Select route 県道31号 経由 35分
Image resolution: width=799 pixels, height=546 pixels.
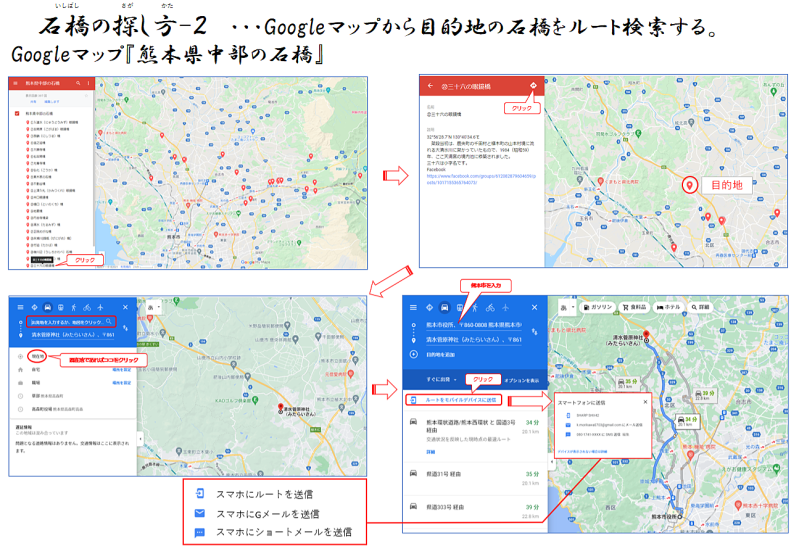coord(475,478)
